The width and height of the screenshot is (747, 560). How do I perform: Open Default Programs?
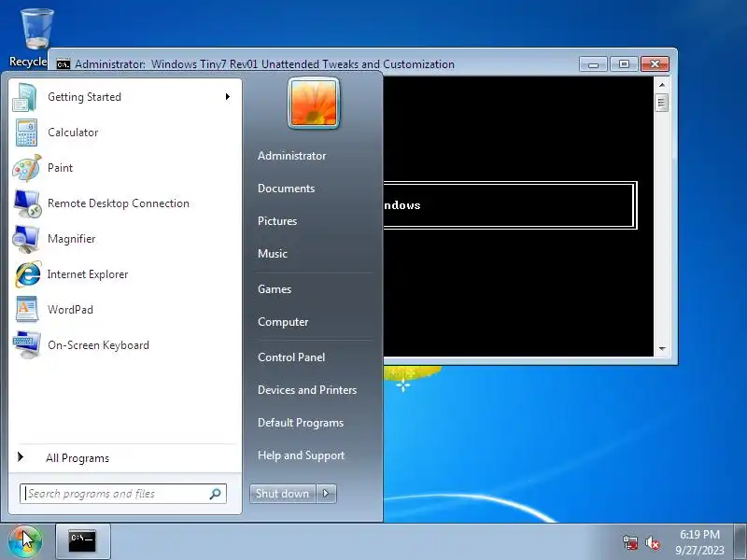click(x=300, y=423)
